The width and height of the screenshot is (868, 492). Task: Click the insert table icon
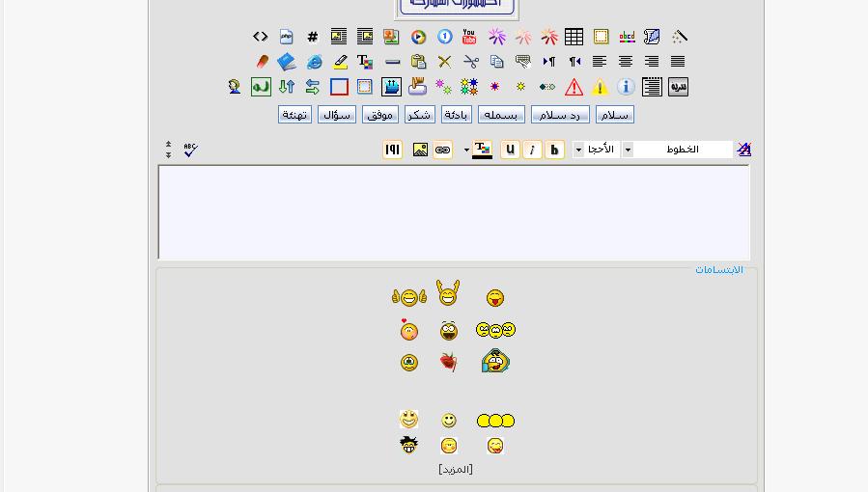click(x=574, y=37)
